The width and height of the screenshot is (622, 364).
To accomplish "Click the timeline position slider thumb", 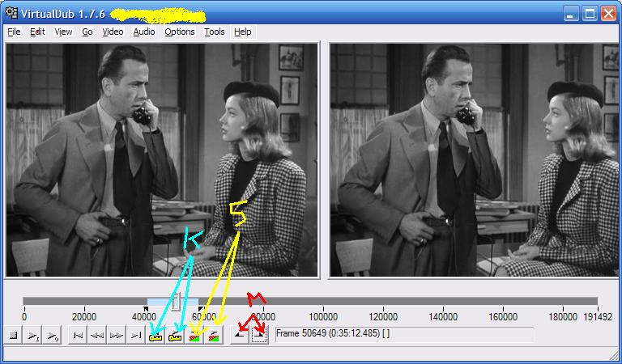I will coord(176,302).
